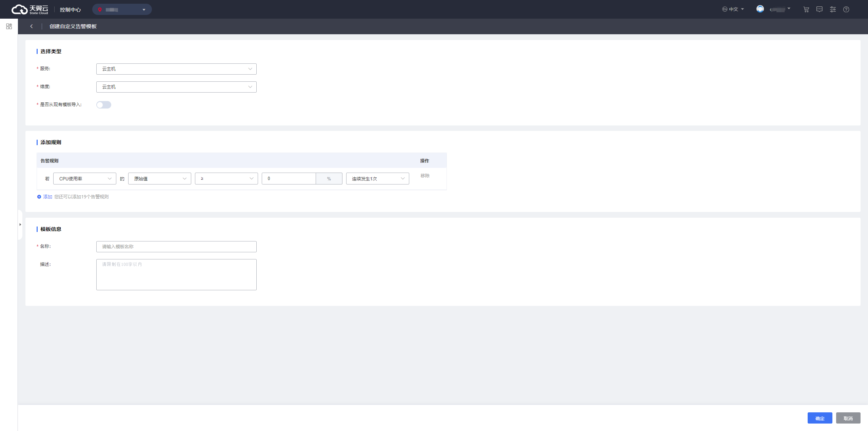Click the 描述 description textarea
The height and width of the screenshot is (431, 868).
point(176,275)
